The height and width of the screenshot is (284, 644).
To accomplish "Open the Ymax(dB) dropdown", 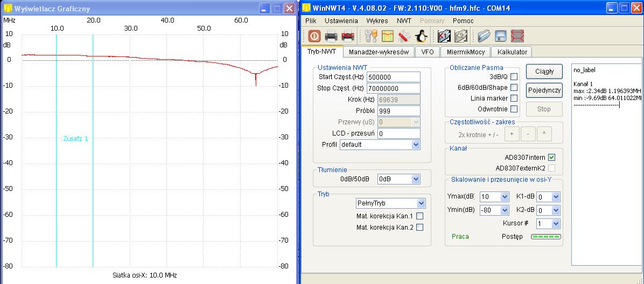I will [505, 197].
